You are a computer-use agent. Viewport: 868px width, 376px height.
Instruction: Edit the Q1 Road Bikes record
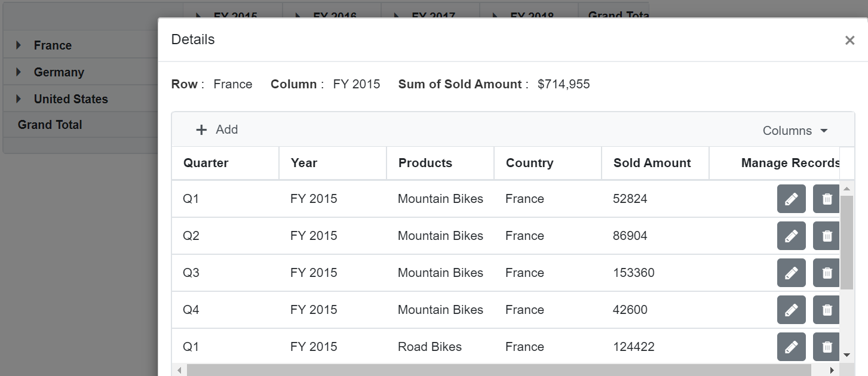point(791,347)
